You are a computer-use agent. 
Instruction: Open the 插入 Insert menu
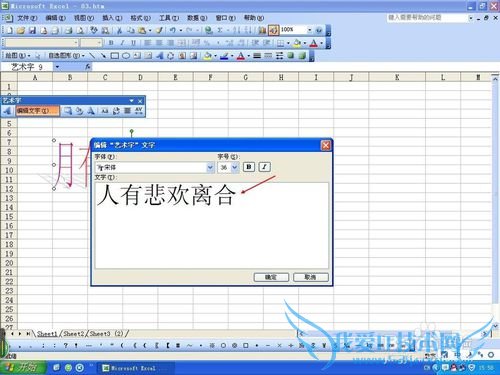click(112, 18)
